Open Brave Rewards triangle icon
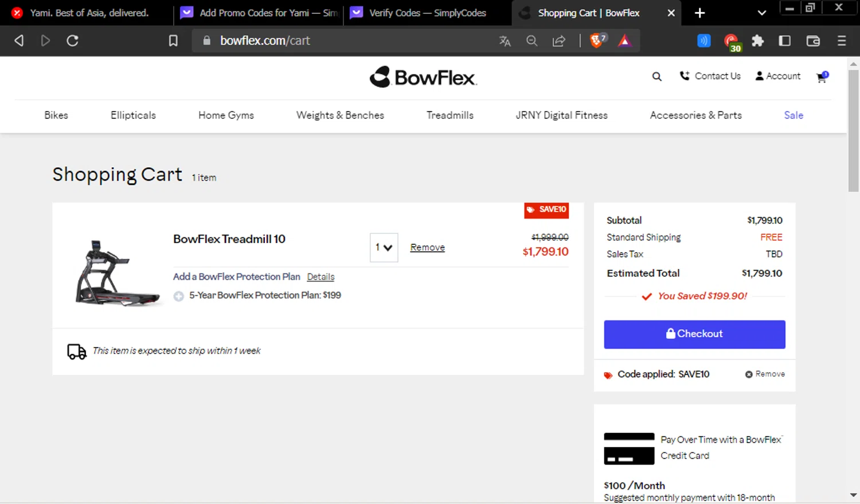The width and height of the screenshot is (860, 504). [624, 41]
